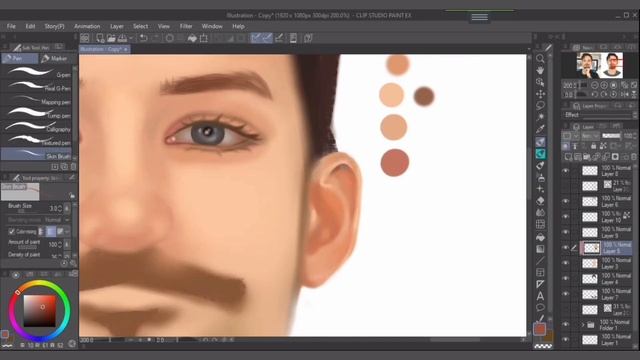Select the Eraser tool in toolbox
Viewport: 640px width, 360px height.
click(x=540, y=201)
